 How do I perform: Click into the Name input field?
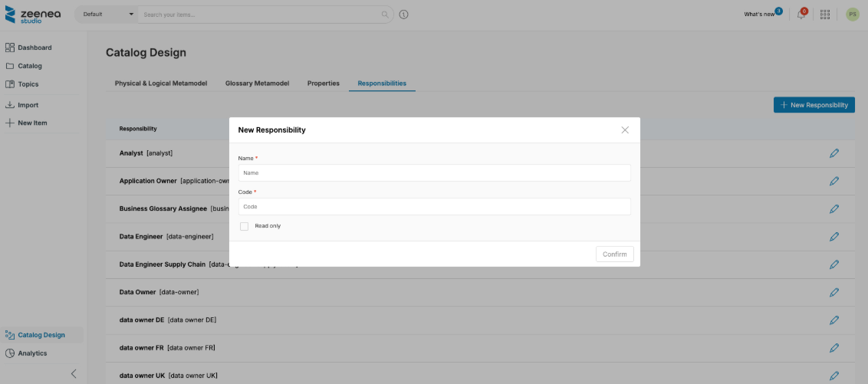434,173
